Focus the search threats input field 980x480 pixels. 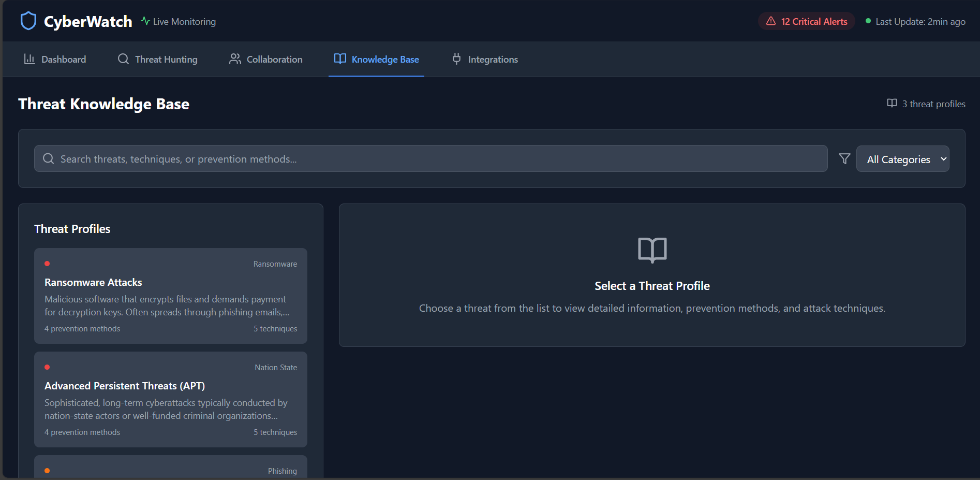(431, 158)
